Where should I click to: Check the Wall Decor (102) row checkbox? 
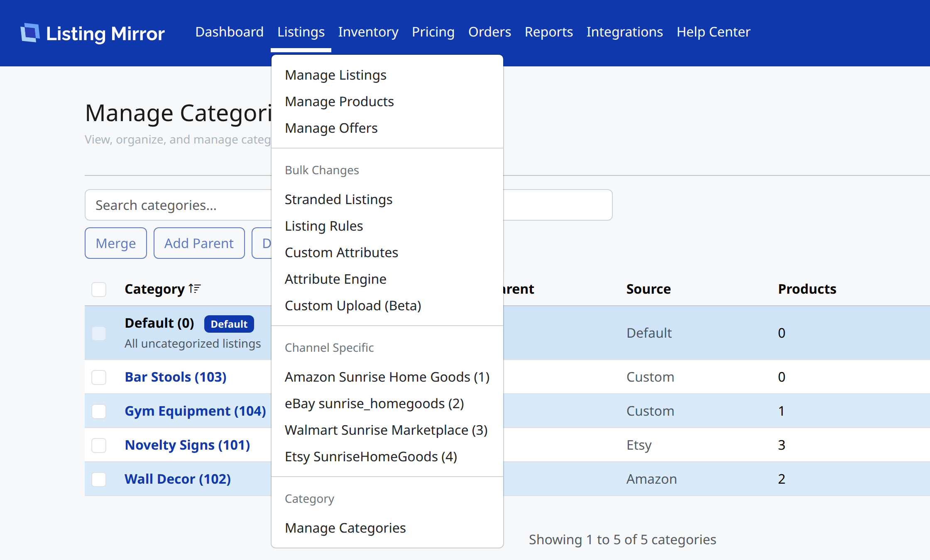coord(99,479)
